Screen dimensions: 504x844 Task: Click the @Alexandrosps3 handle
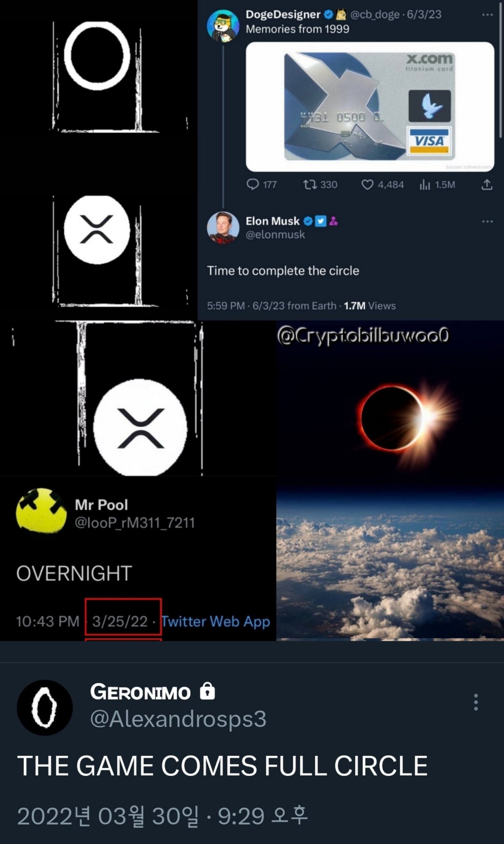(x=178, y=719)
